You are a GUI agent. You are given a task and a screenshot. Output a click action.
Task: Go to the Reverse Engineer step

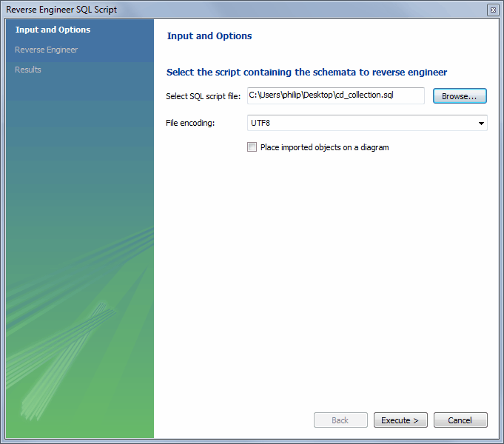46,50
